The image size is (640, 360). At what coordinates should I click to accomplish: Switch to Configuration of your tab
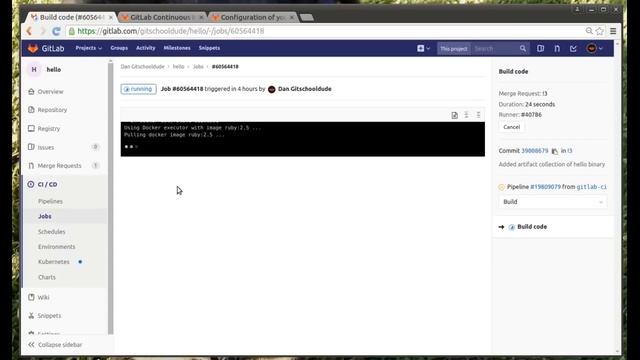pyautogui.click(x=253, y=17)
